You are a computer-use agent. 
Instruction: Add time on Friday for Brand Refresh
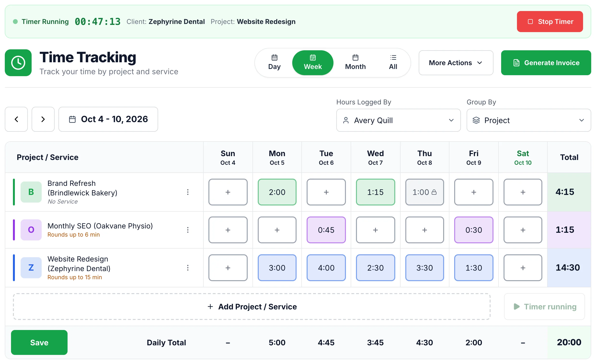[x=474, y=192]
